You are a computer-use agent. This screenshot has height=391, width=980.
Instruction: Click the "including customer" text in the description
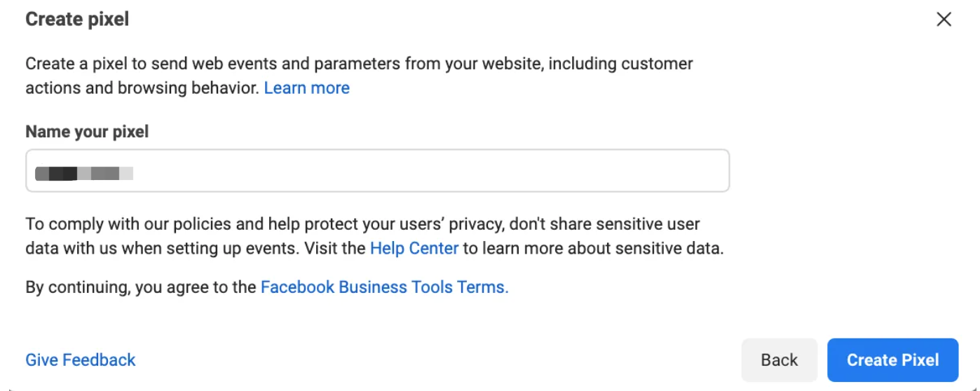pos(620,64)
